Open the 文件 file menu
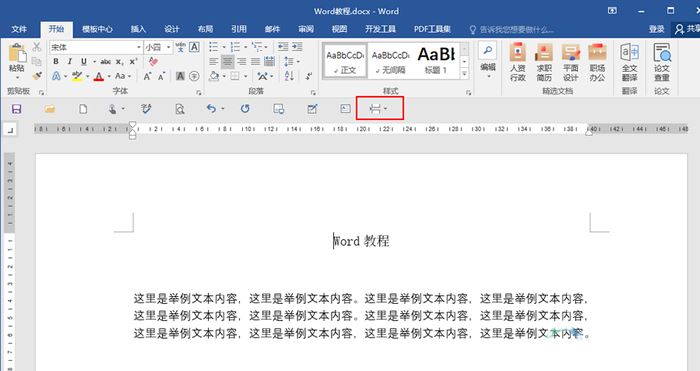Screen dimensions: 700x371 pos(19,29)
